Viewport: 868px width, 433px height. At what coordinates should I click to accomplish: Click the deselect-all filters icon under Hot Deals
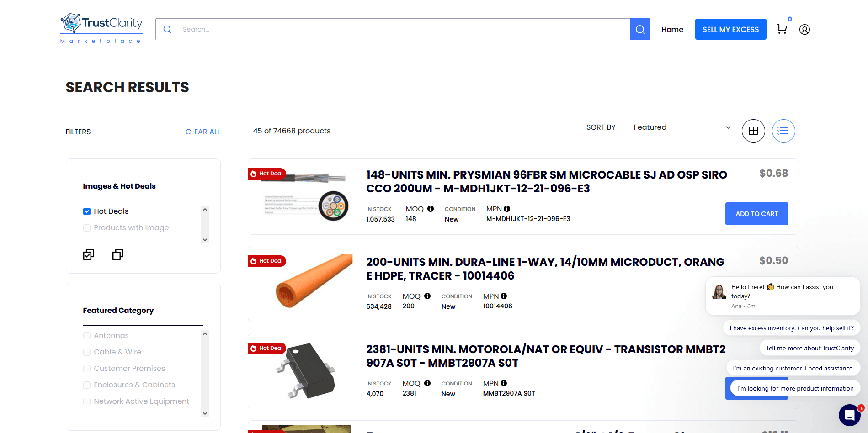point(118,254)
